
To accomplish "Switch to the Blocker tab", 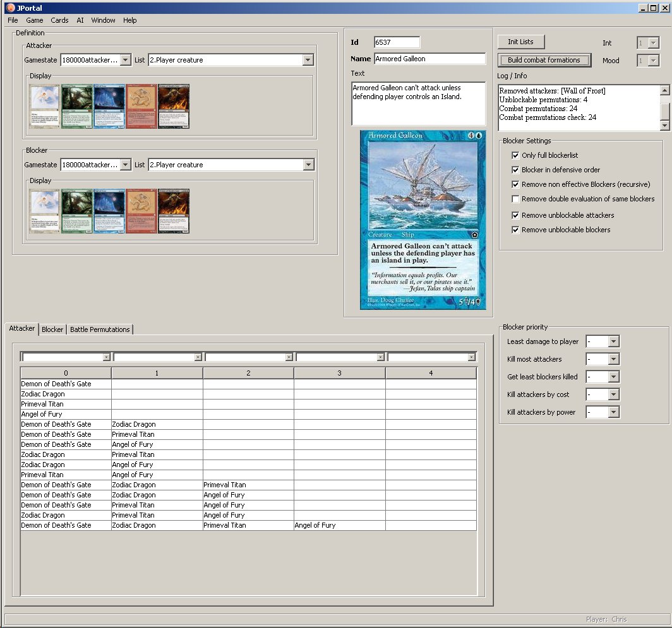I will coord(52,329).
